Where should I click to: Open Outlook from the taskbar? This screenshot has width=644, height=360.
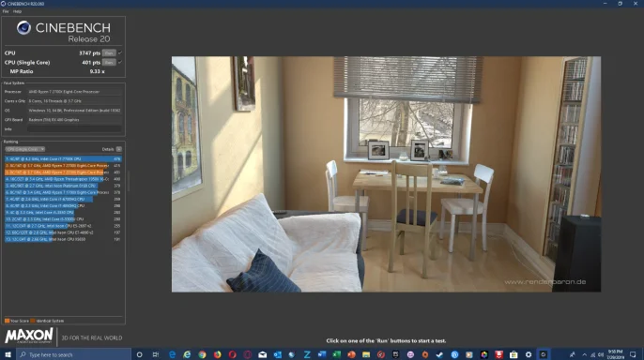(278, 354)
